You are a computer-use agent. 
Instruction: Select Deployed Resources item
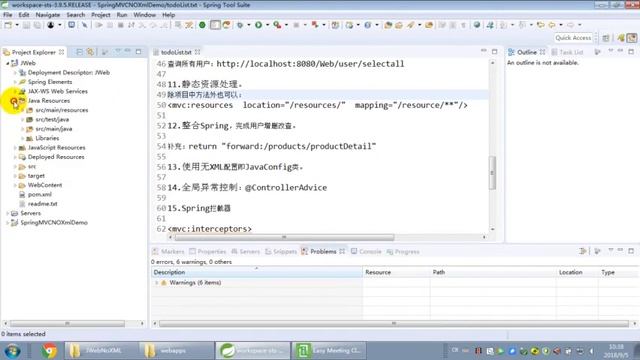pyautogui.click(x=56, y=157)
